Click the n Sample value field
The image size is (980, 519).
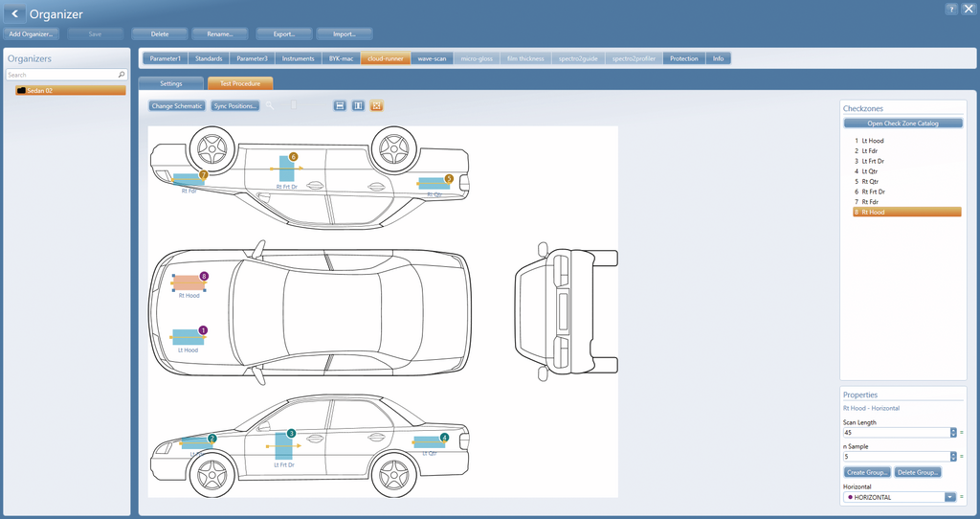[x=896, y=457]
